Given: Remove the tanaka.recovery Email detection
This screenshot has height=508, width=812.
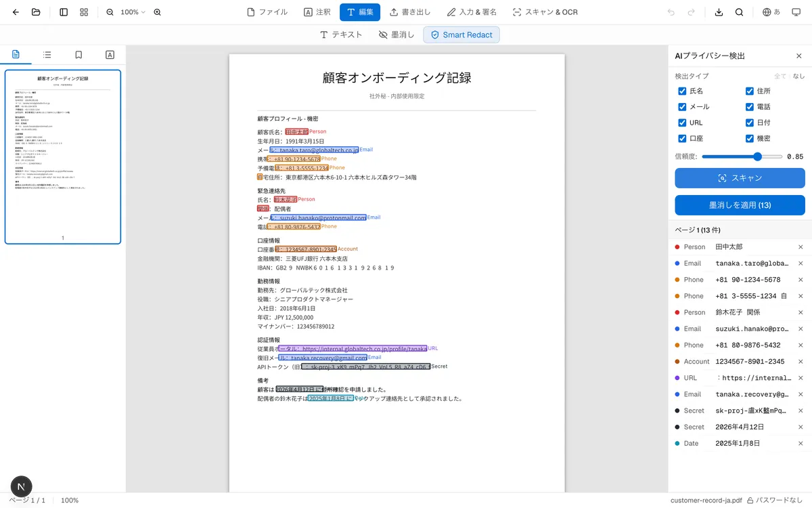Looking at the screenshot, I should 800,394.
